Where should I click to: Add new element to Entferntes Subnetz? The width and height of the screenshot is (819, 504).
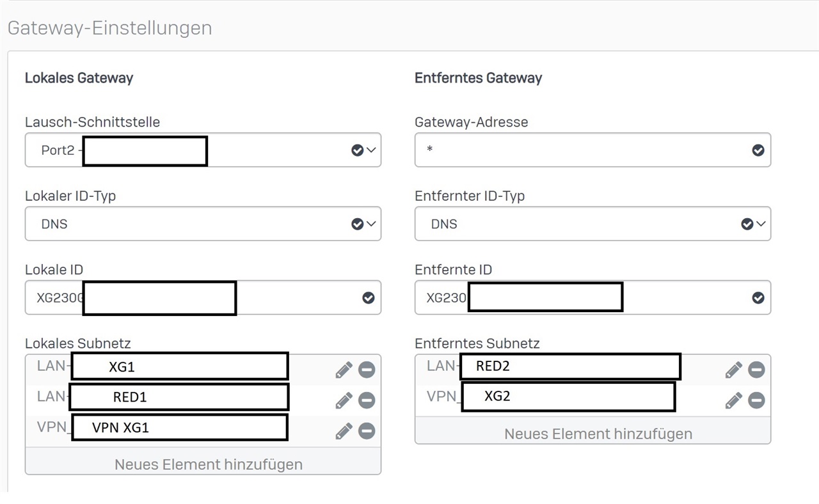598,434
